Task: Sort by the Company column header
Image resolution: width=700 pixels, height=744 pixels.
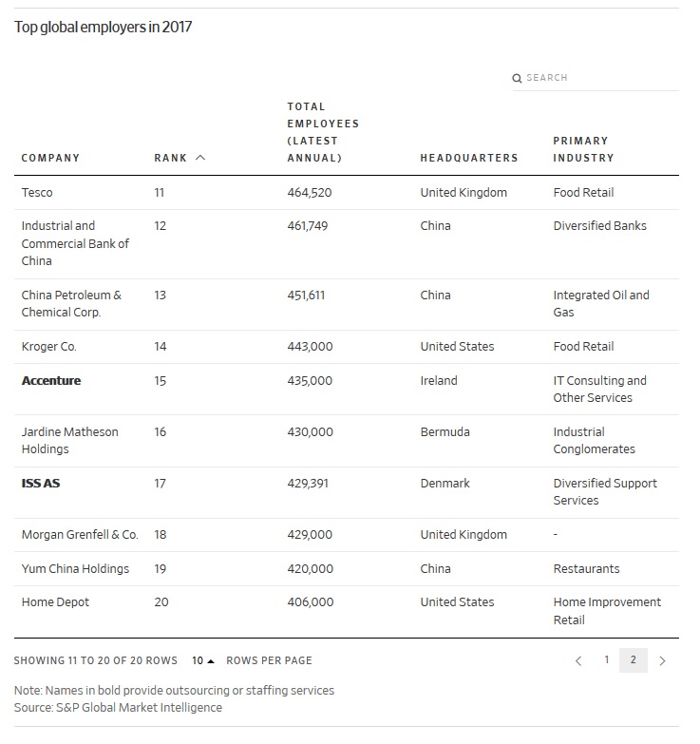Action: (x=50, y=158)
